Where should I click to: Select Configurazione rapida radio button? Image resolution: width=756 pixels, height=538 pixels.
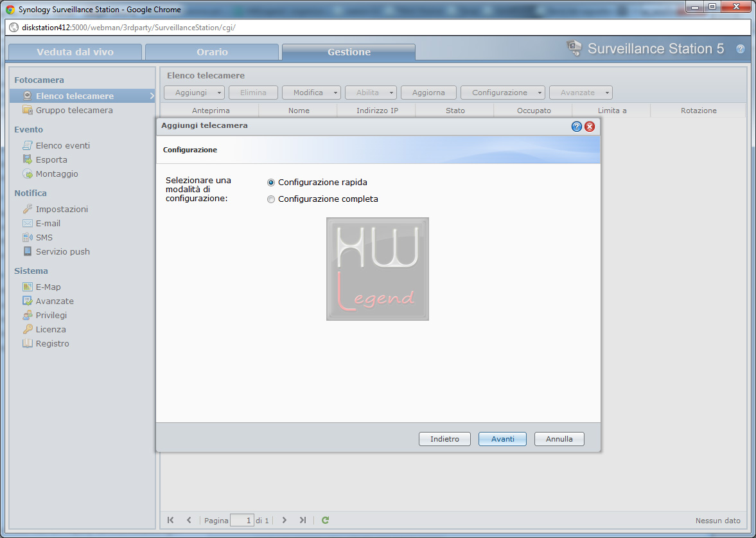click(x=271, y=183)
